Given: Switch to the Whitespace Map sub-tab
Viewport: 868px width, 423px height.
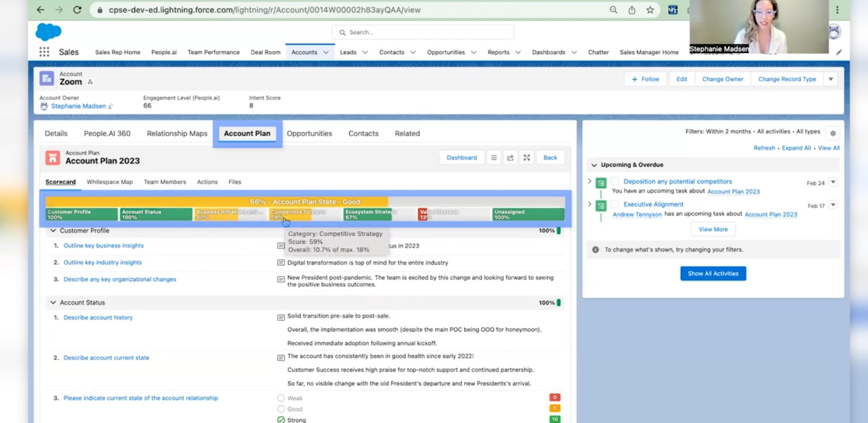Looking at the screenshot, I should [x=110, y=182].
